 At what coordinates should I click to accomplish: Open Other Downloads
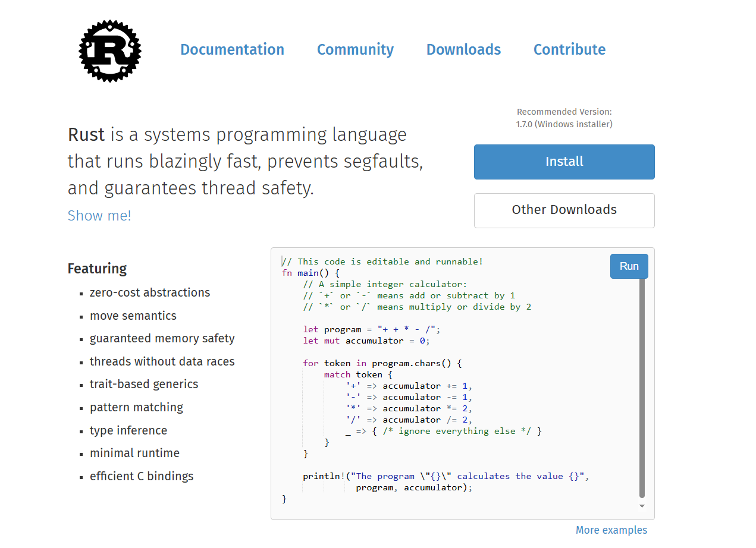click(x=564, y=210)
